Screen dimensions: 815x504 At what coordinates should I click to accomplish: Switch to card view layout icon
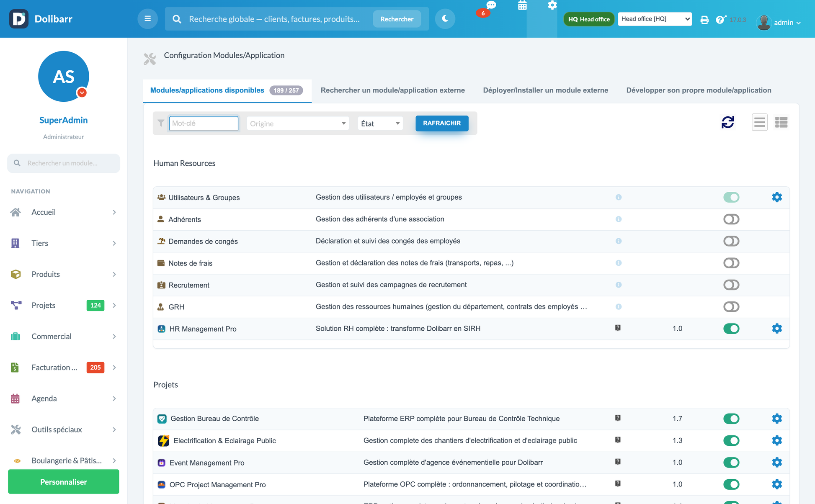click(781, 122)
